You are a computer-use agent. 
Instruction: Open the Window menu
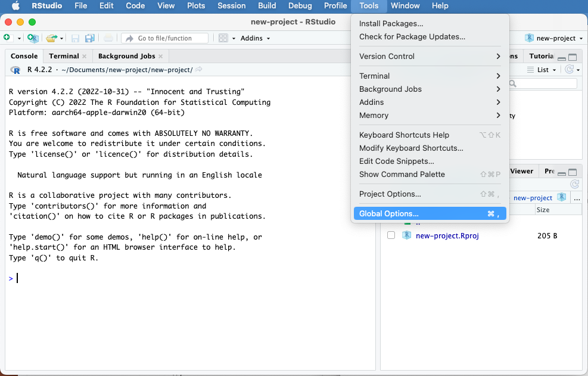(x=405, y=5)
